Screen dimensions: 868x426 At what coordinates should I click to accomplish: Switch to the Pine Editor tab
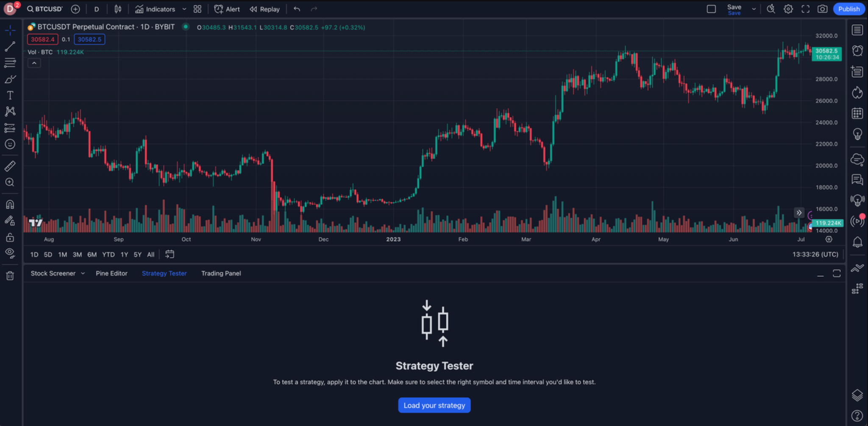[111, 274]
